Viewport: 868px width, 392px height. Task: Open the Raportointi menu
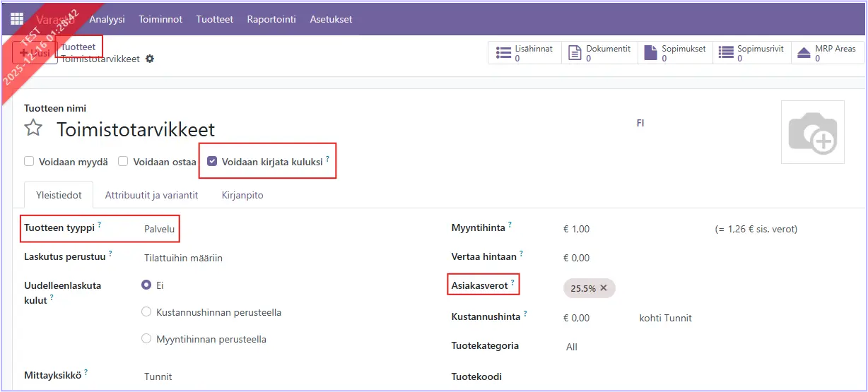coord(271,19)
